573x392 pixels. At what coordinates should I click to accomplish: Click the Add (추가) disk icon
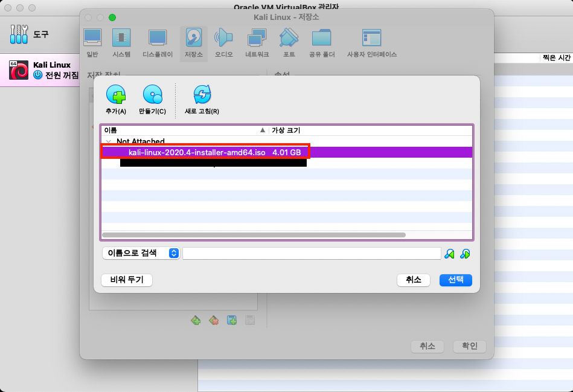(x=116, y=95)
